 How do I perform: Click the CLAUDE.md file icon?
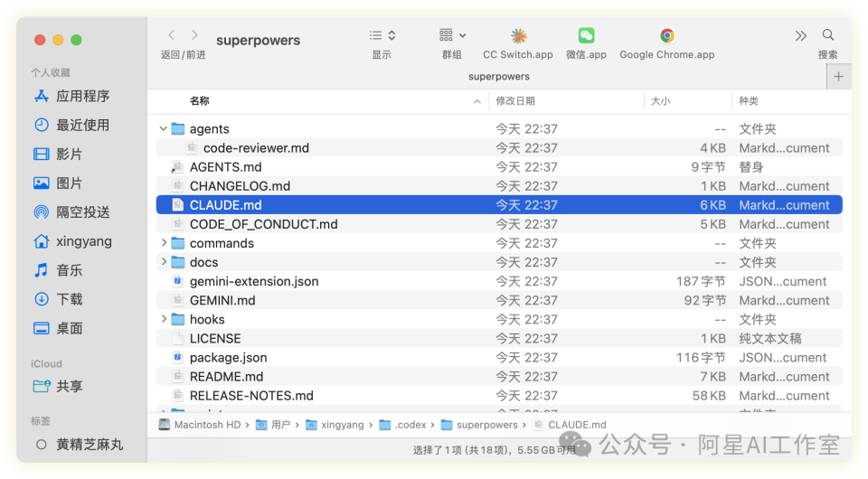pyautogui.click(x=178, y=204)
